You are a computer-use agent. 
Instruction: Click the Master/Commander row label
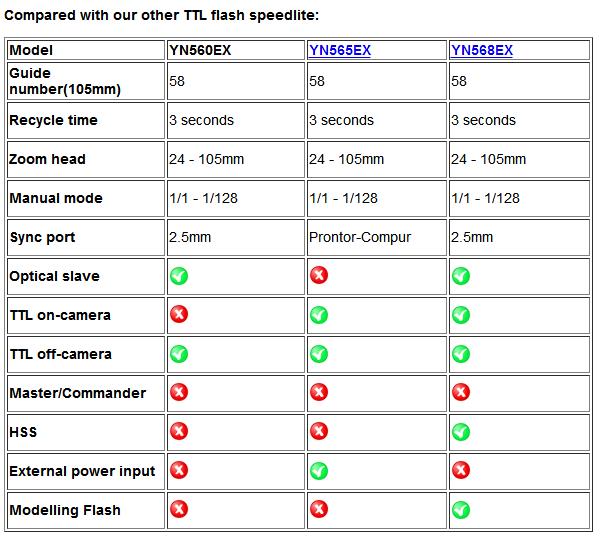pos(77,393)
